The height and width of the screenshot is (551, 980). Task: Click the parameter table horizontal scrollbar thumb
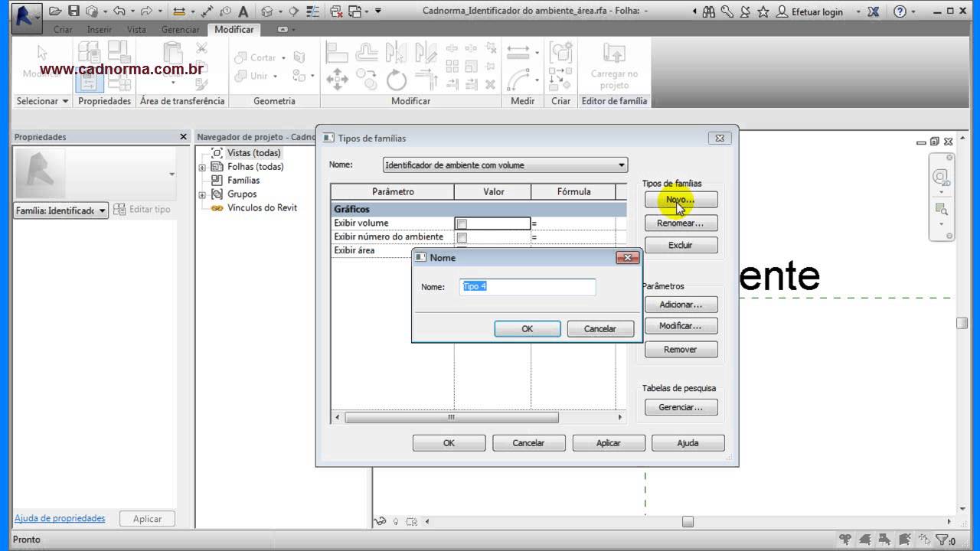(452, 417)
